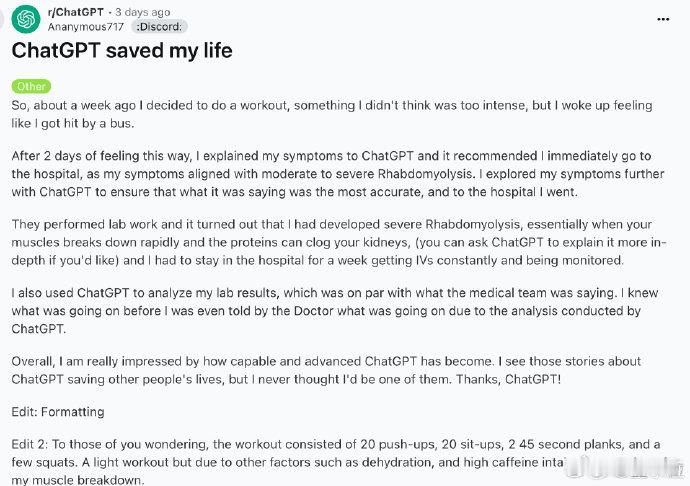Click the paragraph starting They performed lab work
Viewport: 690px width, 486px height.
[x=339, y=242]
